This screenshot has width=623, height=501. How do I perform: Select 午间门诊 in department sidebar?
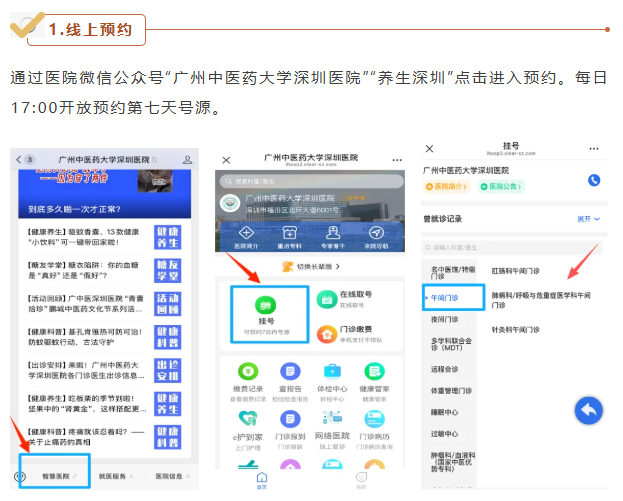tap(443, 297)
